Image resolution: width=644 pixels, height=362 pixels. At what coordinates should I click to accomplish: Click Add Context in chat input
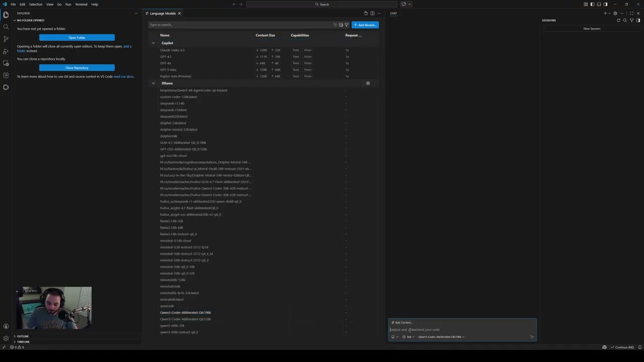tap(402, 322)
